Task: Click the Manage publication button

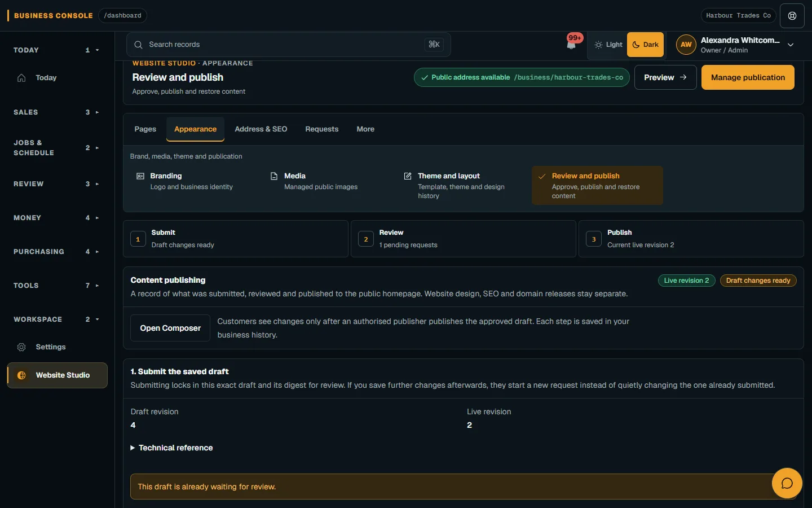Action: (748, 77)
